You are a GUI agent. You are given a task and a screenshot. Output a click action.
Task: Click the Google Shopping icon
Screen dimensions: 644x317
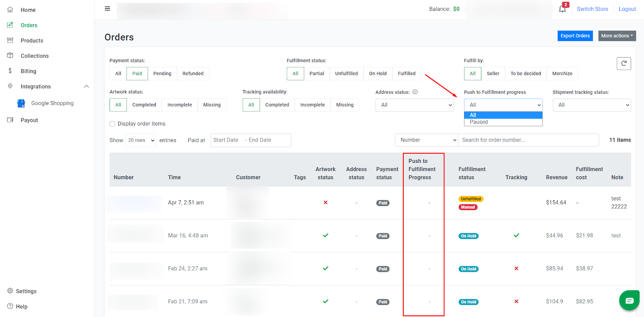click(x=21, y=103)
